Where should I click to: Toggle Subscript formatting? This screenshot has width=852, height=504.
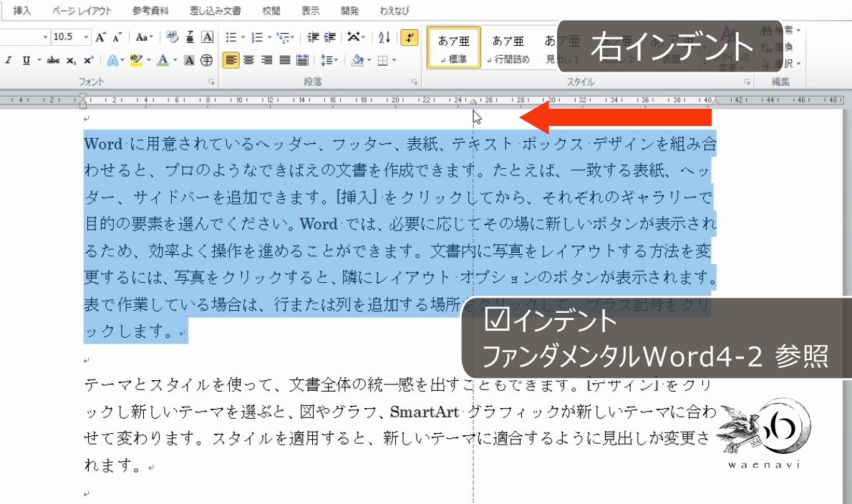coord(71,60)
